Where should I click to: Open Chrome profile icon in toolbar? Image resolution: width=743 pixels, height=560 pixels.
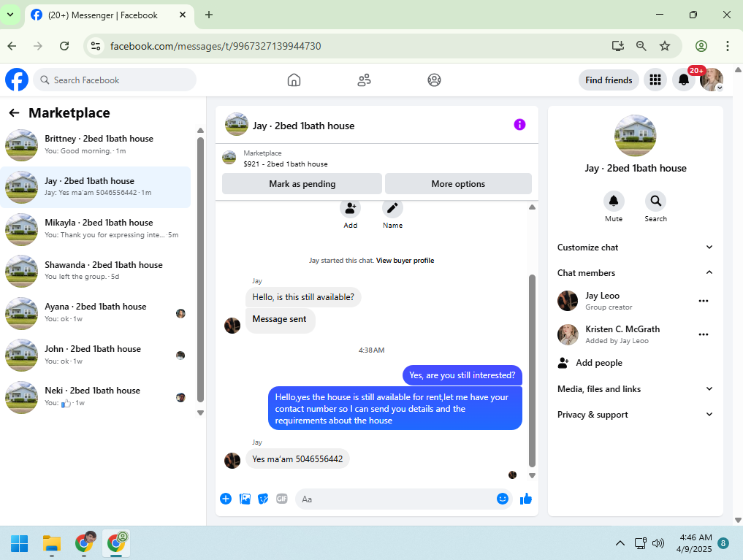pyautogui.click(x=701, y=46)
